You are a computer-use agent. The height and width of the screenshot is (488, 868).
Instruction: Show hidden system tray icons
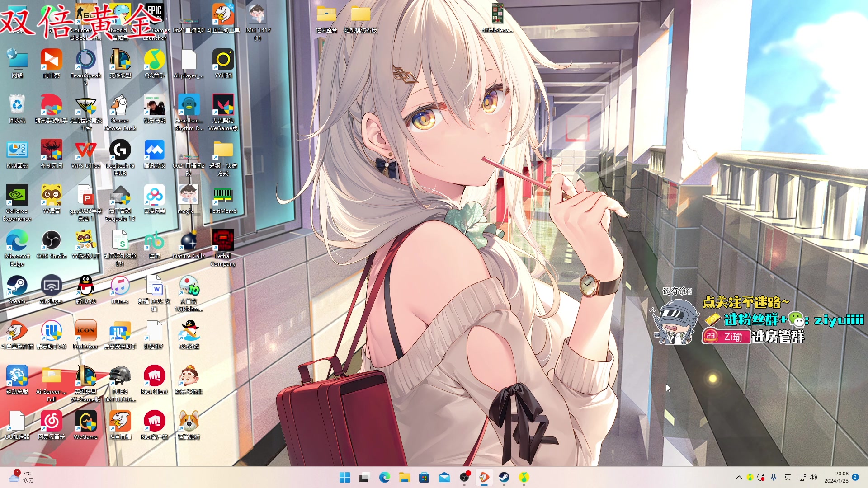(739, 477)
